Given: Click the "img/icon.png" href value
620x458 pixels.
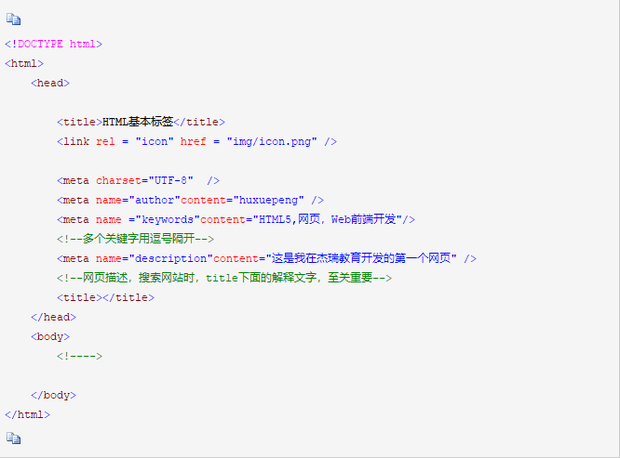Looking at the screenshot, I should point(272,142).
